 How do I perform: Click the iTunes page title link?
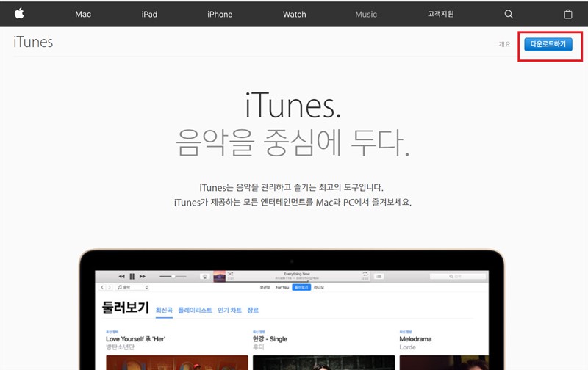coord(33,42)
